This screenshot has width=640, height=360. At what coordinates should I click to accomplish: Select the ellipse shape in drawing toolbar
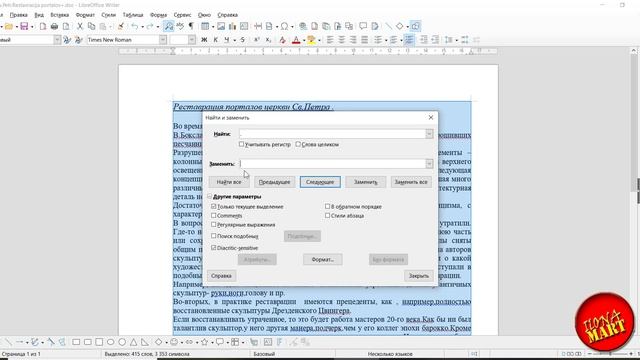tap(111, 342)
